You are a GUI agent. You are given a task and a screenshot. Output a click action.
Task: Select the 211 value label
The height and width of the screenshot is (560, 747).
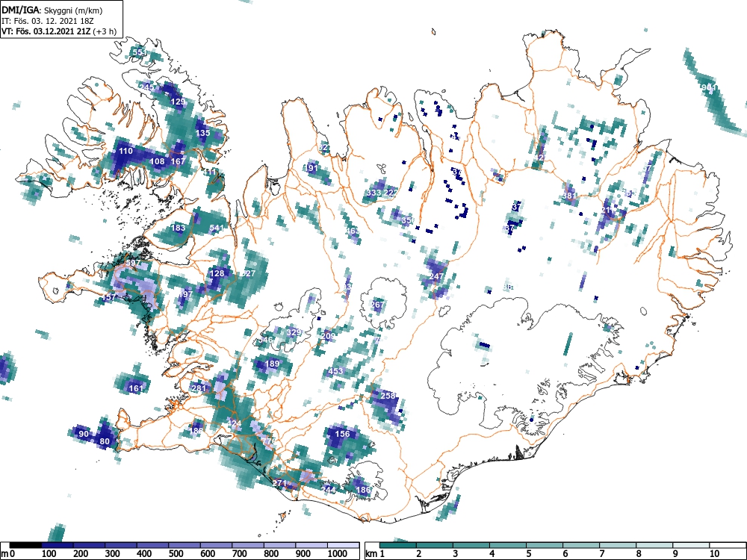tap(608, 210)
